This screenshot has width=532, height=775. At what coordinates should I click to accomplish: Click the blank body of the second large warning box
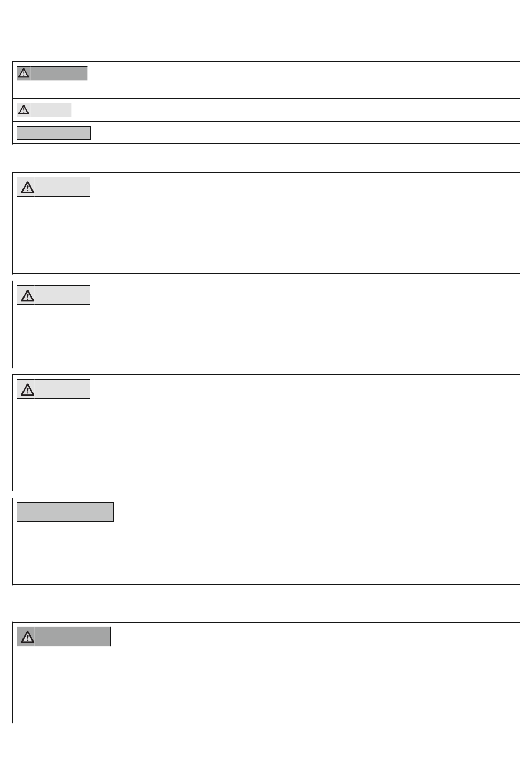[x=266, y=336]
